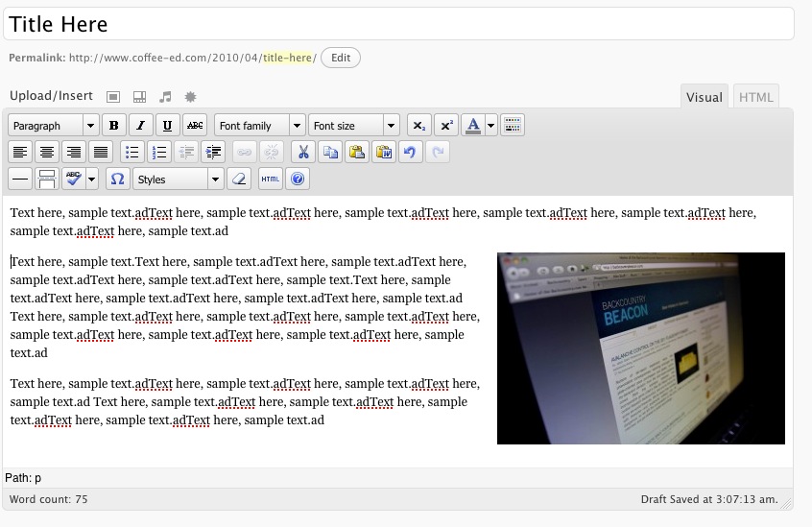Open the Help question mark icon
Viewport: 812px width, 527px height.
(x=298, y=180)
